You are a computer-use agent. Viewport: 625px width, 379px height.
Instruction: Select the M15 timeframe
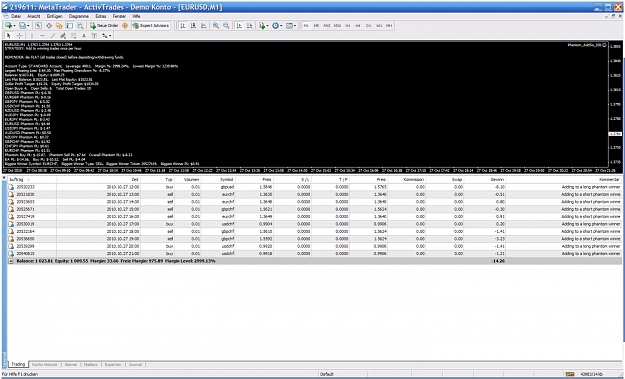coord(327,26)
